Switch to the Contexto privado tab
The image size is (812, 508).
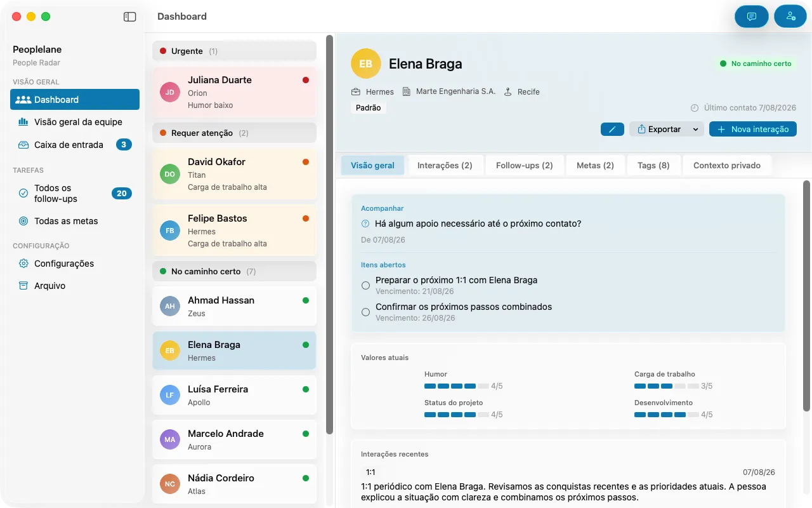[x=727, y=165]
